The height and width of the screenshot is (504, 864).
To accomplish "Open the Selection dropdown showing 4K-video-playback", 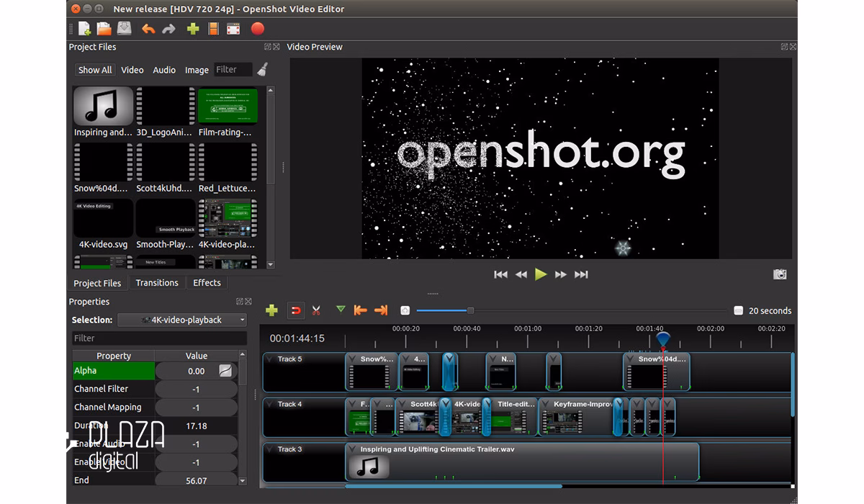I will tap(182, 320).
